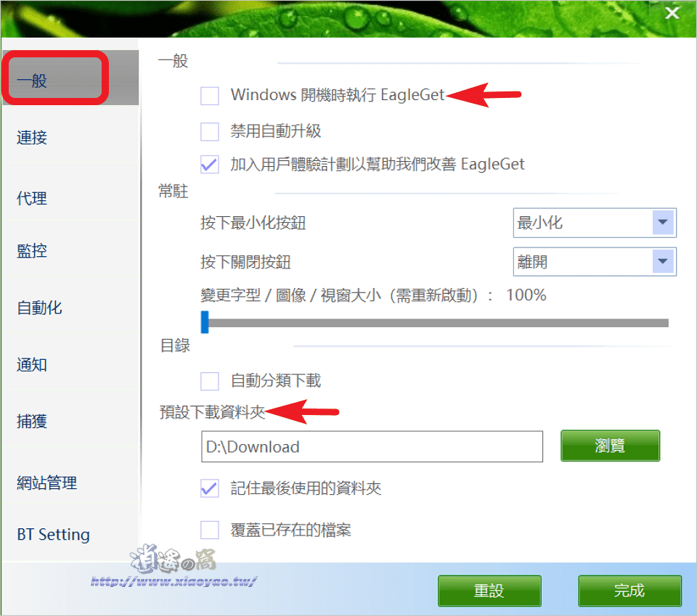The image size is (697, 616).
Task: Expand the 離開 dropdown arrow
Action: click(663, 262)
